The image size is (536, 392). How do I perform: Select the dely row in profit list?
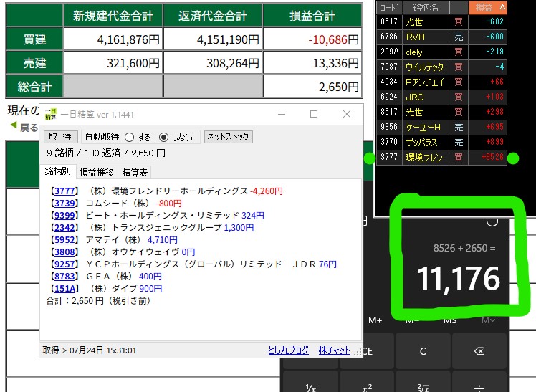tap(441, 52)
